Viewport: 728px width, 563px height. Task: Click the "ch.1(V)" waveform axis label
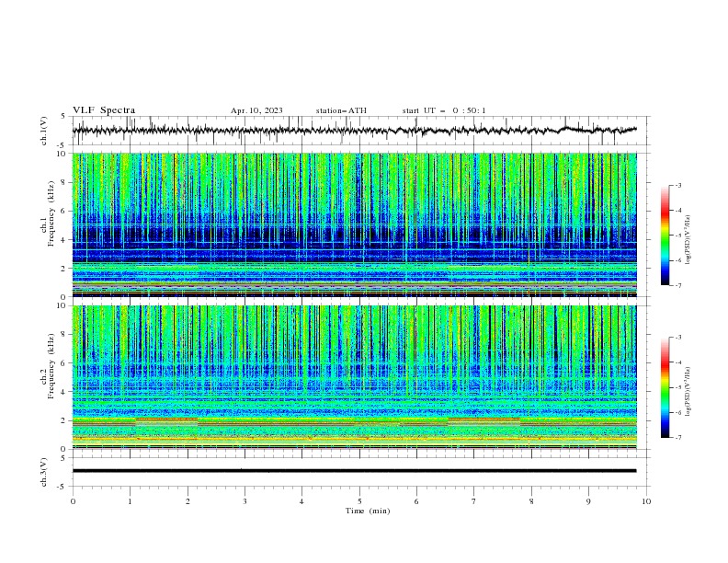44,131
